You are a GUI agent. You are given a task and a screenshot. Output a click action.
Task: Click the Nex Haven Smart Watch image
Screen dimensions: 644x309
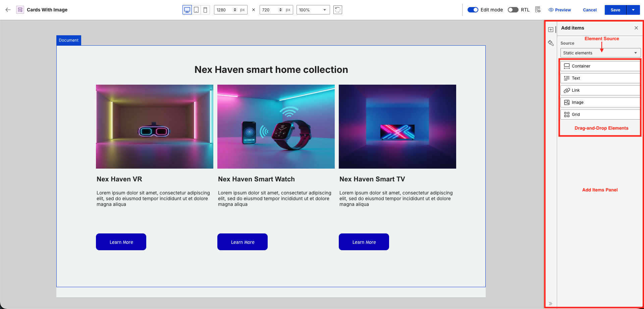point(276,127)
